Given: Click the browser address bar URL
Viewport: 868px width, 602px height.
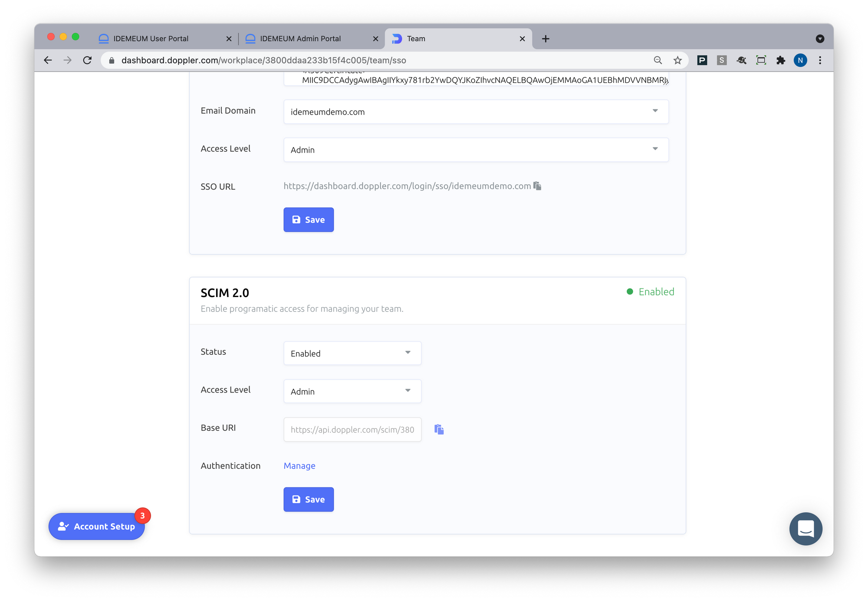Looking at the screenshot, I should pyautogui.click(x=264, y=60).
